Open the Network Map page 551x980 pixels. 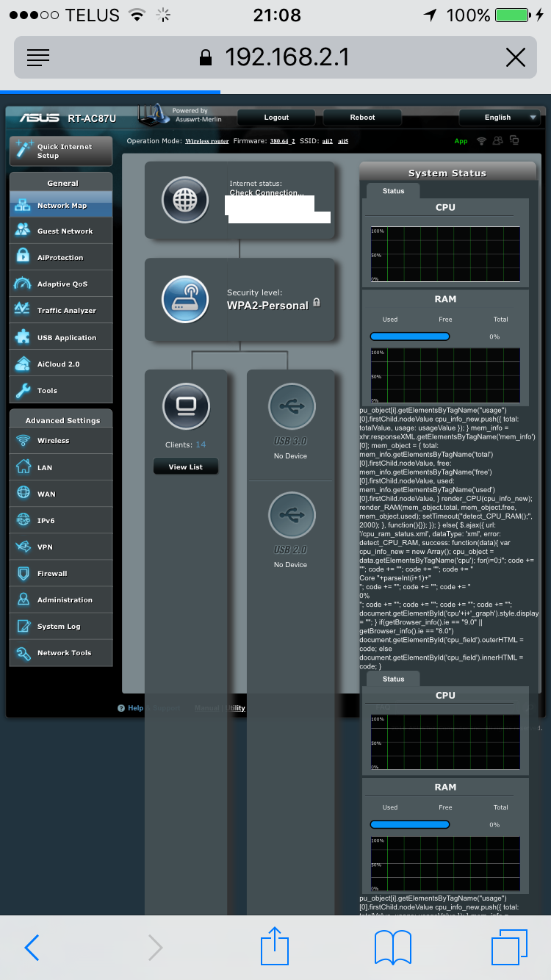(x=60, y=206)
